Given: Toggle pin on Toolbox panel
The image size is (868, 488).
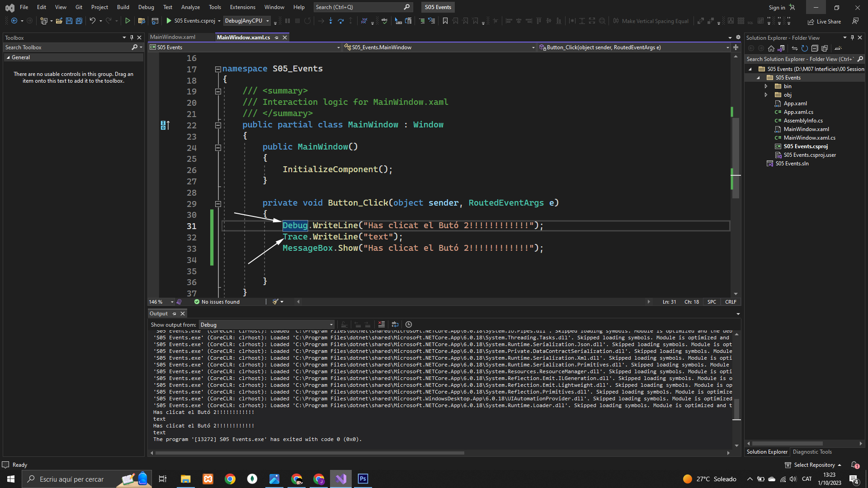Looking at the screenshot, I should tap(132, 38).
